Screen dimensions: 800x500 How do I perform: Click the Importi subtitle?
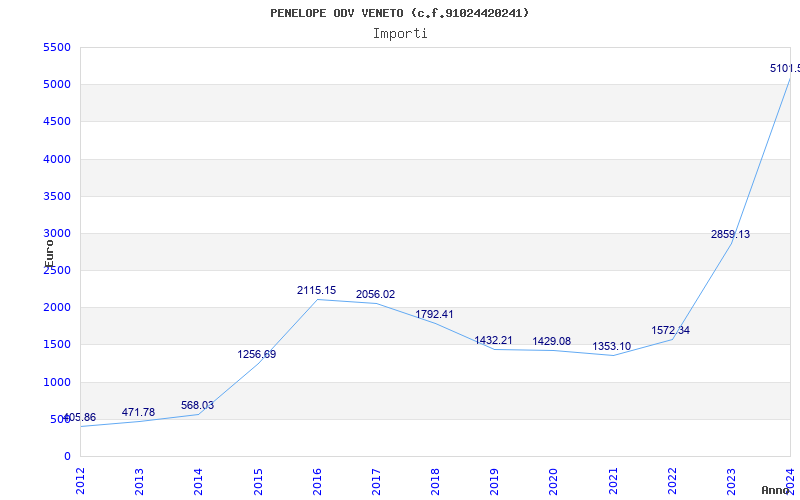click(400, 34)
